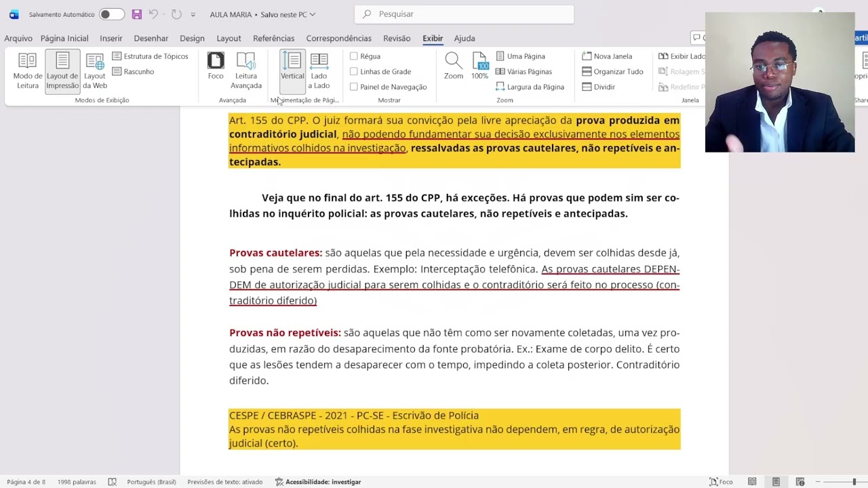
Task: Open AULA MARIA save location dropdown
Action: point(312,14)
